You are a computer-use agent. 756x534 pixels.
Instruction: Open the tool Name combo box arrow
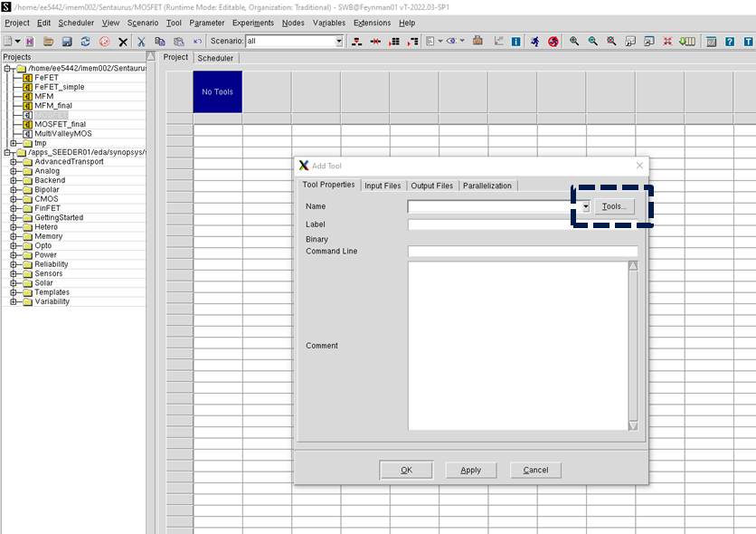[x=585, y=206]
